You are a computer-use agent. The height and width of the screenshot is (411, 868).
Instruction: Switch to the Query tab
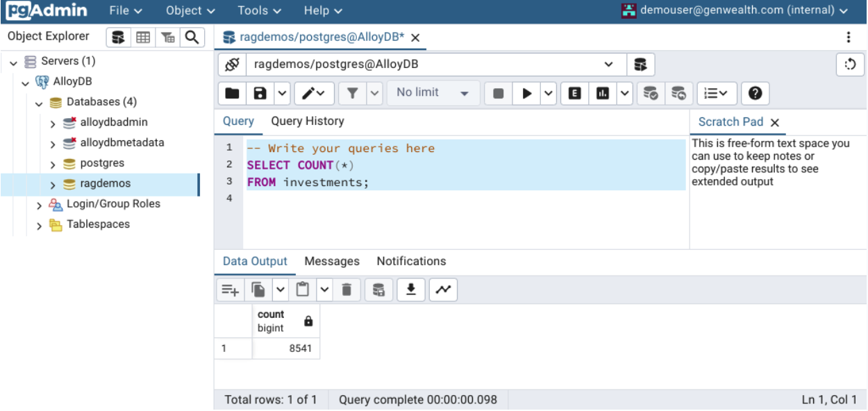click(x=238, y=121)
